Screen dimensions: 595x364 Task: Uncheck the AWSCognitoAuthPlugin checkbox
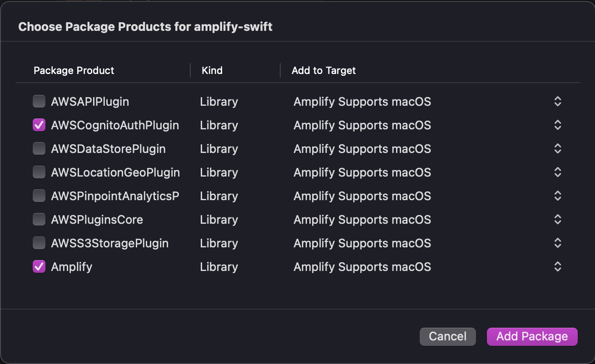[x=39, y=125]
